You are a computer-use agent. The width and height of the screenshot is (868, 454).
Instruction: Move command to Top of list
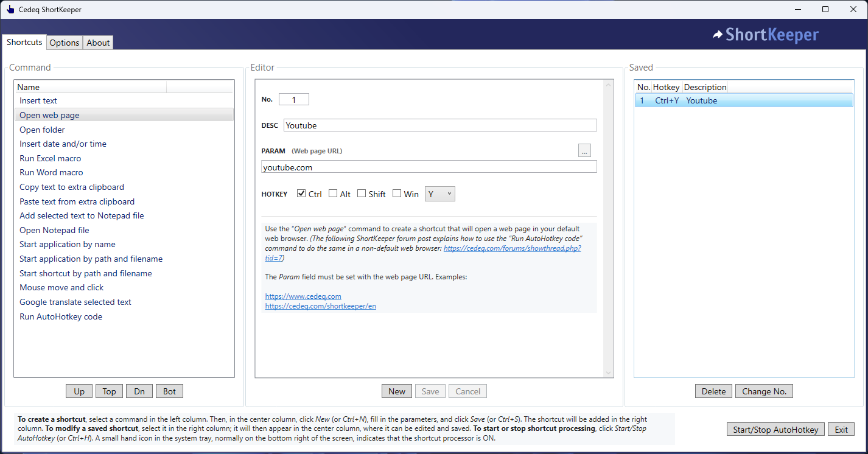pos(109,391)
